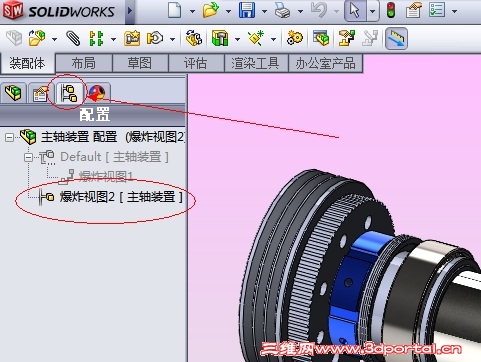Choose Linear Component Pattern tool
Screen dimensions: 481x362
(x=96, y=38)
